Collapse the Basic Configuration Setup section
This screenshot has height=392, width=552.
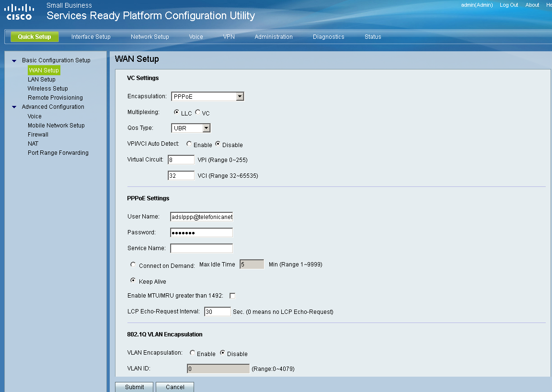[14, 60]
